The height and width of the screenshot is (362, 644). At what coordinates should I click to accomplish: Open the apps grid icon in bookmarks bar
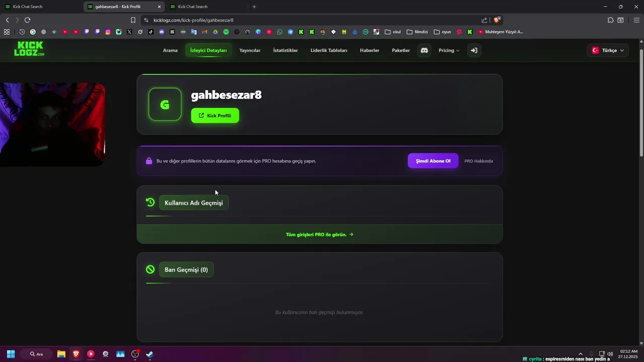point(7,32)
